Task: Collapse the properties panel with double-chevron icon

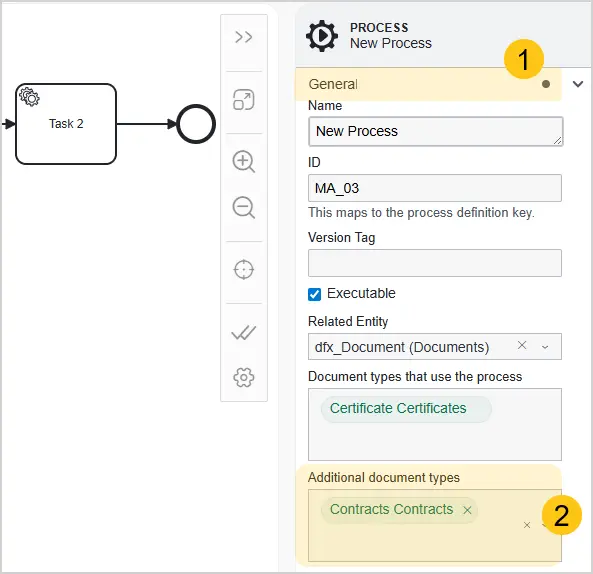Action: pyautogui.click(x=244, y=37)
